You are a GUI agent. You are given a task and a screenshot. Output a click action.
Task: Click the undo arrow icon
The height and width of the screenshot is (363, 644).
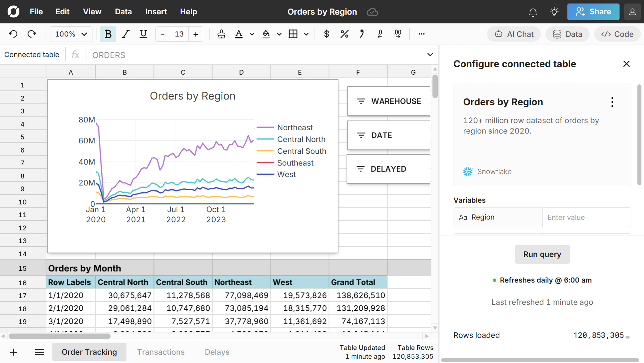13,34
